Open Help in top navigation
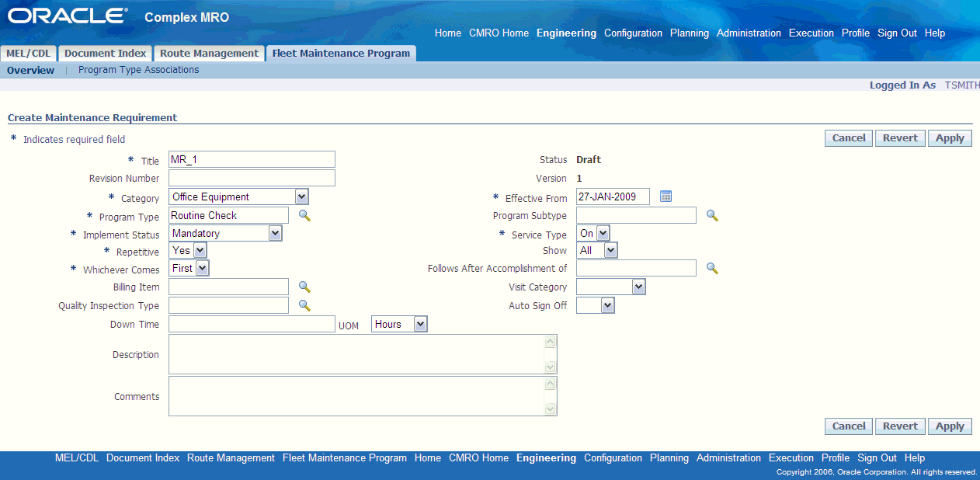The width and height of the screenshot is (980, 480). [935, 33]
